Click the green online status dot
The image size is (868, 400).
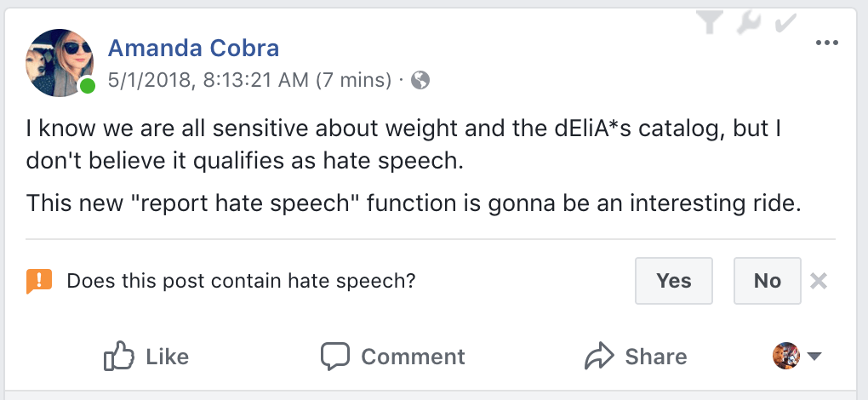tap(88, 86)
